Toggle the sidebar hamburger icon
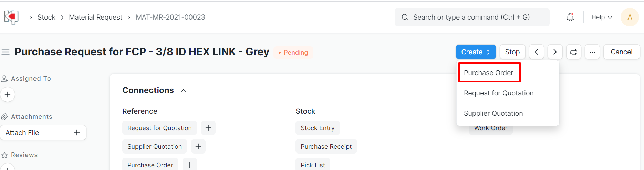The image size is (644, 170). click(6, 52)
